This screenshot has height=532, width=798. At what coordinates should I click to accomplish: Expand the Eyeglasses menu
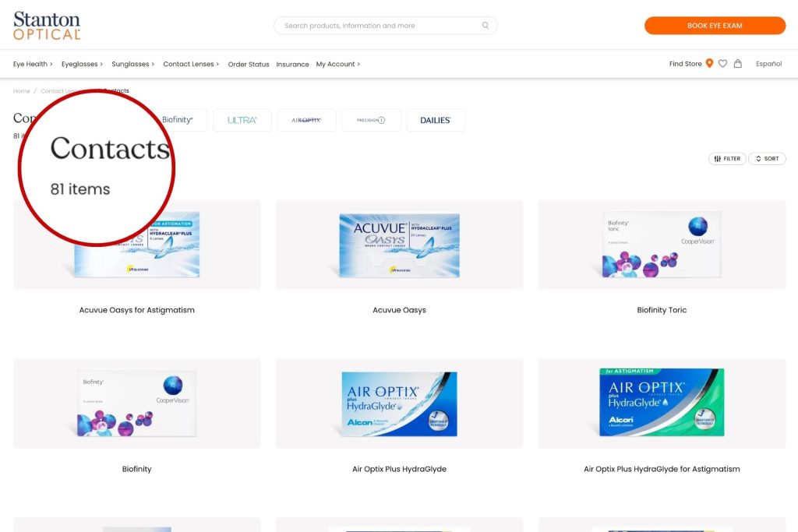click(82, 64)
